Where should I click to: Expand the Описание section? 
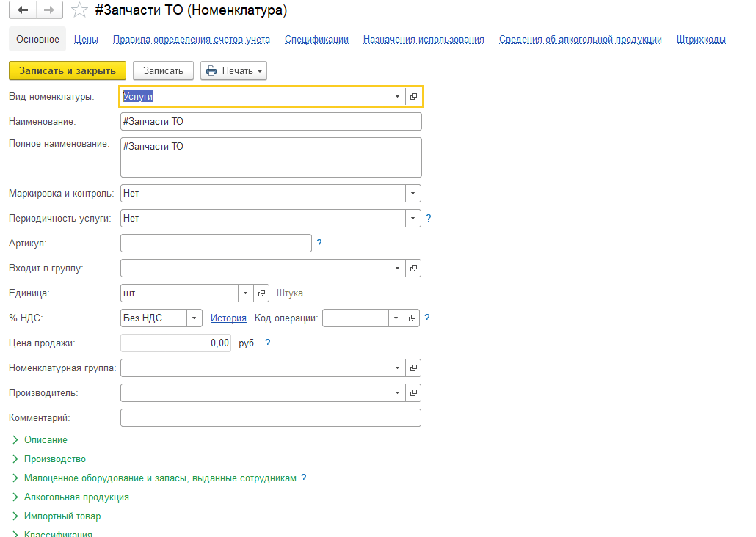coord(46,439)
